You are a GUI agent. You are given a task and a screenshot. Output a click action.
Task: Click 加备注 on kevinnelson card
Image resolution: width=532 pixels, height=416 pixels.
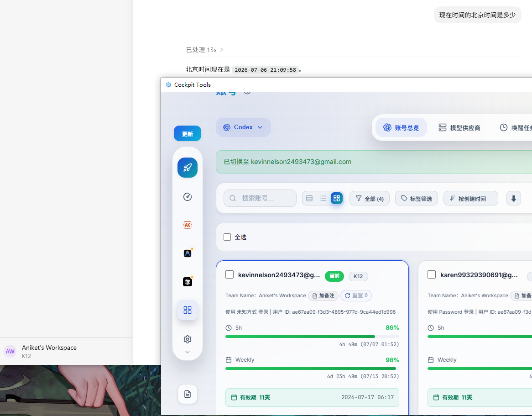click(x=323, y=296)
